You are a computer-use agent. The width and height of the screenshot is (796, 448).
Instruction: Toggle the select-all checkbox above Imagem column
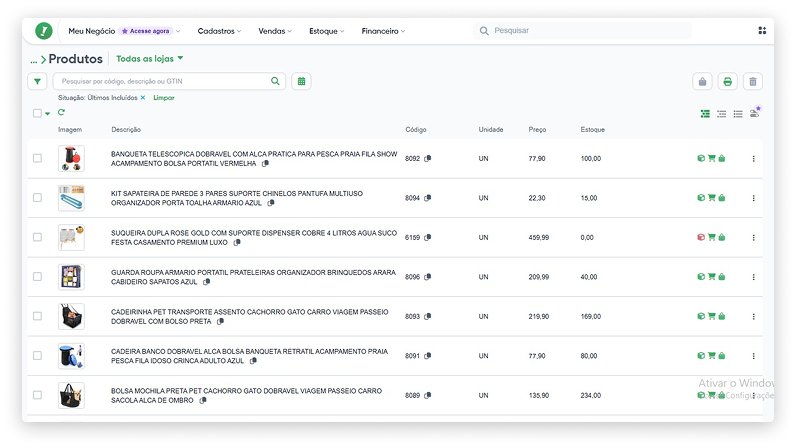point(37,113)
